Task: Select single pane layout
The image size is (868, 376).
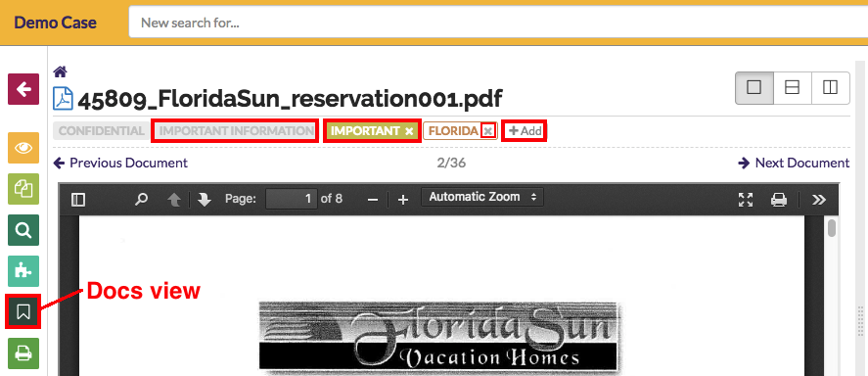Action: click(x=754, y=87)
